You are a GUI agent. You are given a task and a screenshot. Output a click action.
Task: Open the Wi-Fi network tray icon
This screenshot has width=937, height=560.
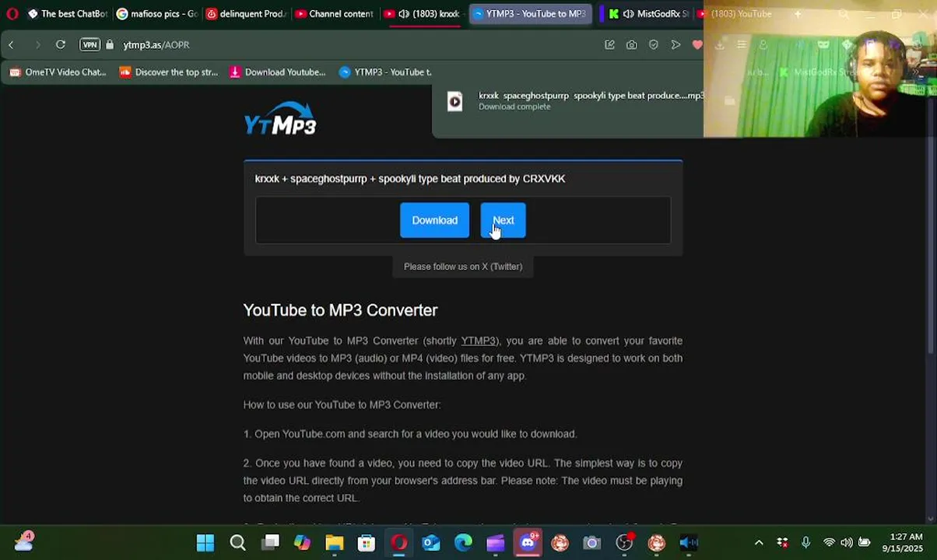(830, 543)
